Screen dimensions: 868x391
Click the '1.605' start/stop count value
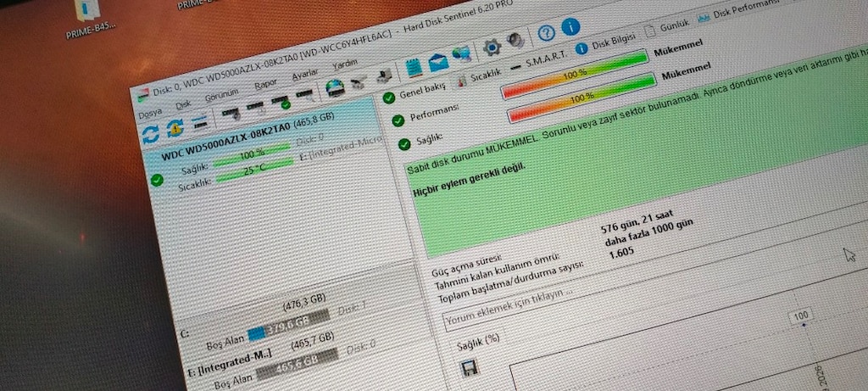point(621,253)
